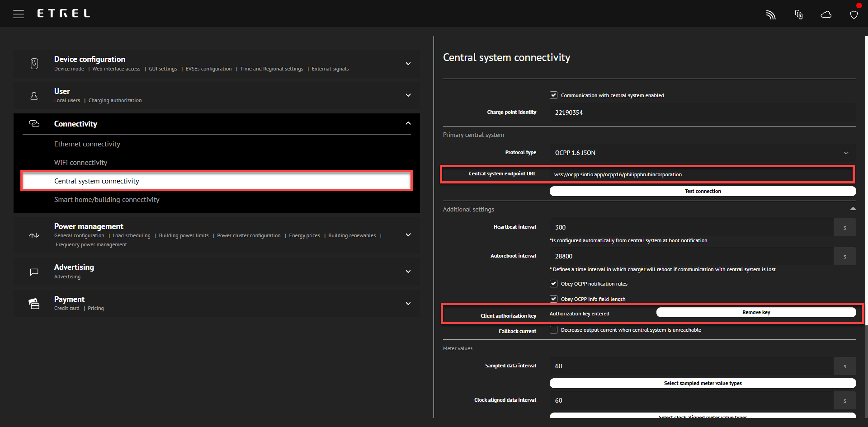Viewport: 868px width, 427px height.
Task: Click the devices icon in top bar
Action: click(799, 14)
